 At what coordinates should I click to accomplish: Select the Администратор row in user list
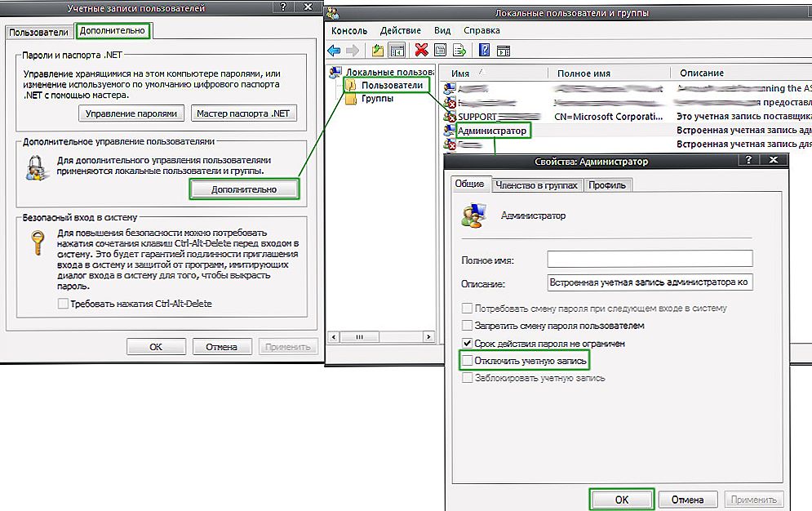pos(627,131)
